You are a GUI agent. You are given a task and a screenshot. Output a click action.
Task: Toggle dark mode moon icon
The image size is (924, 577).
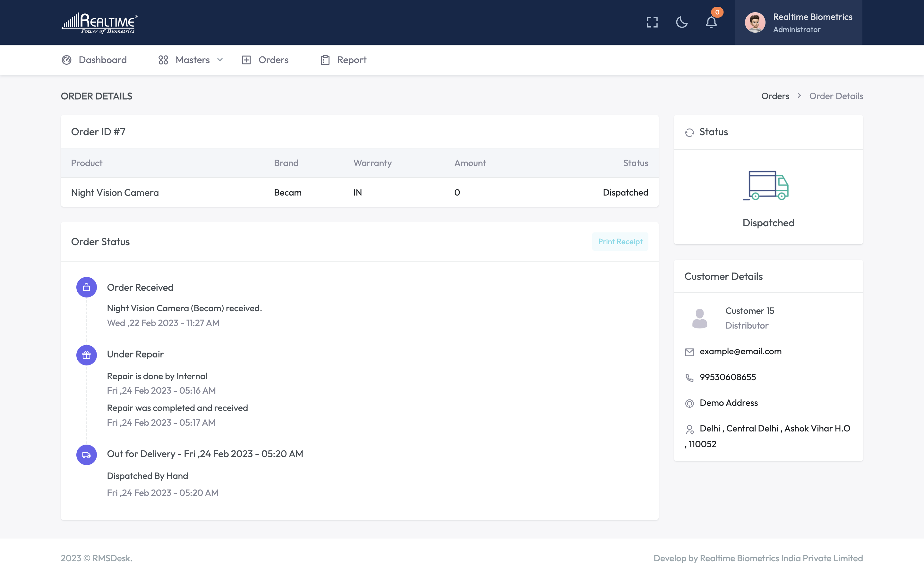681,22
